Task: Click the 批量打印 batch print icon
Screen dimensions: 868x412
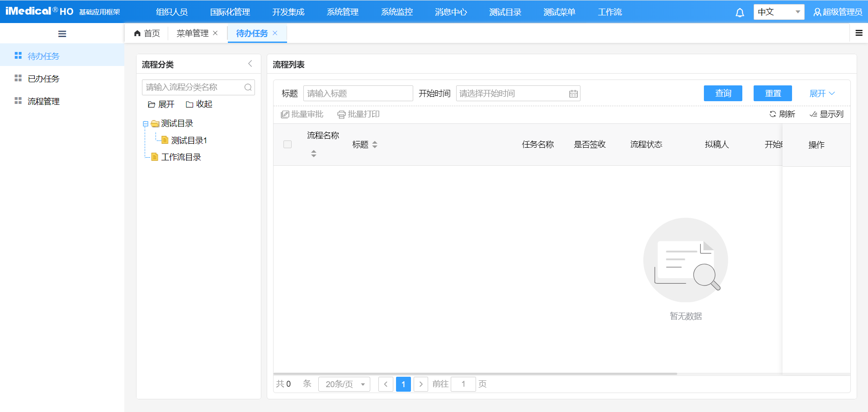Action: click(x=341, y=115)
